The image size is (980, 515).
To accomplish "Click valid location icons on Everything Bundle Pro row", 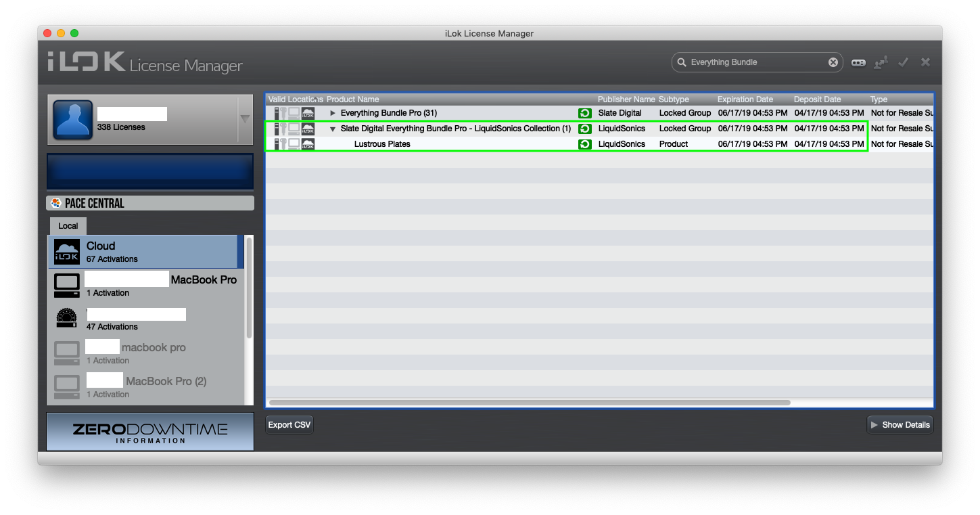I will (x=294, y=113).
